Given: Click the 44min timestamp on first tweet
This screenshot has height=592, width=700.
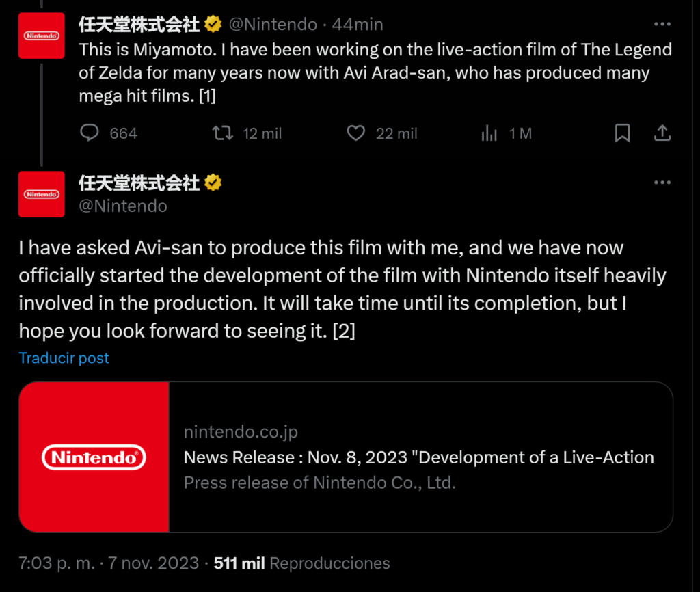Looking at the screenshot, I should 358,24.
